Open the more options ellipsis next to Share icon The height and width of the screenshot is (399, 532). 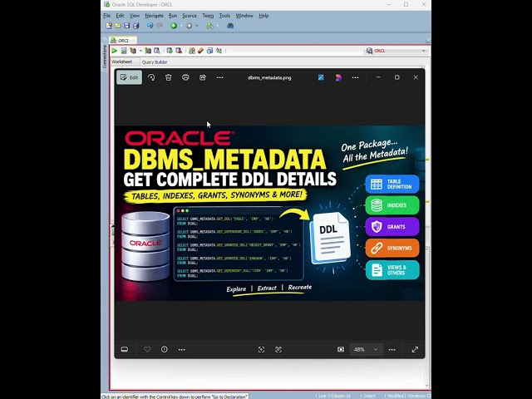(x=219, y=77)
